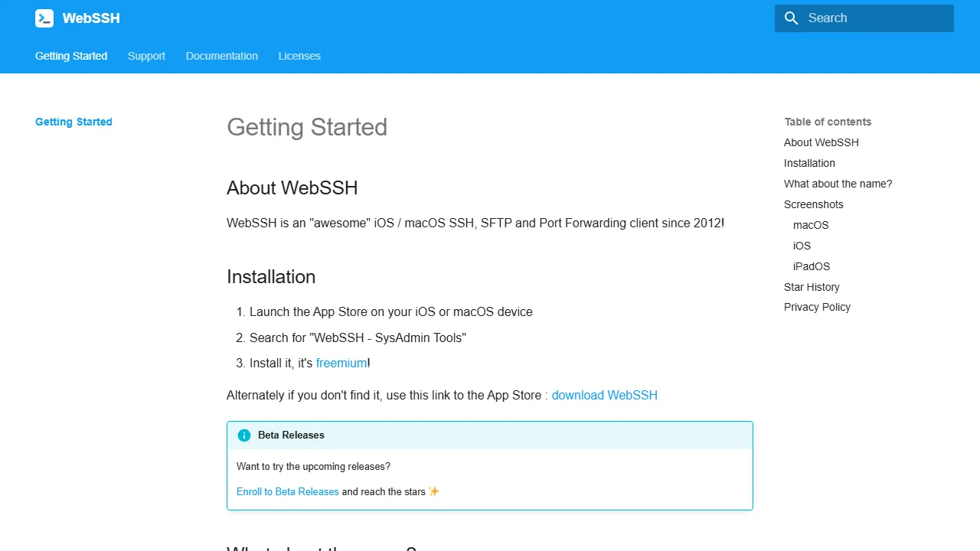
Task: Switch to the Documentation tab
Action: [x=221, y=56]
